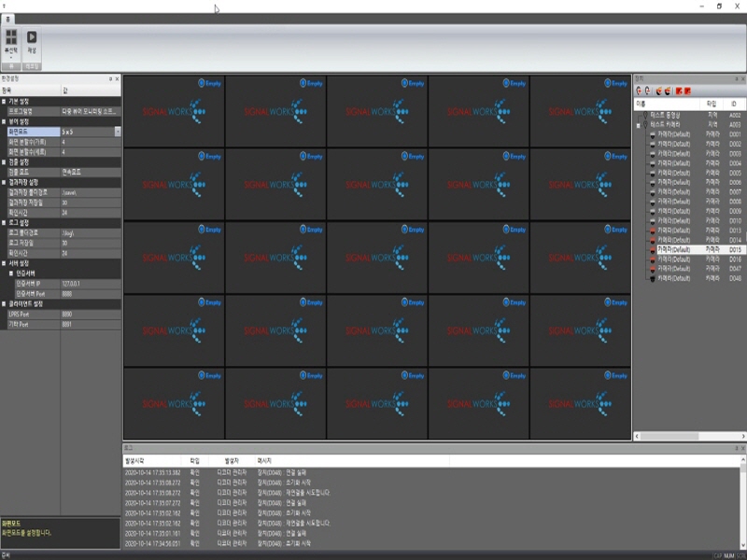
Task: Click the 항목 column header in settings panel
Action: coord(31,91)
